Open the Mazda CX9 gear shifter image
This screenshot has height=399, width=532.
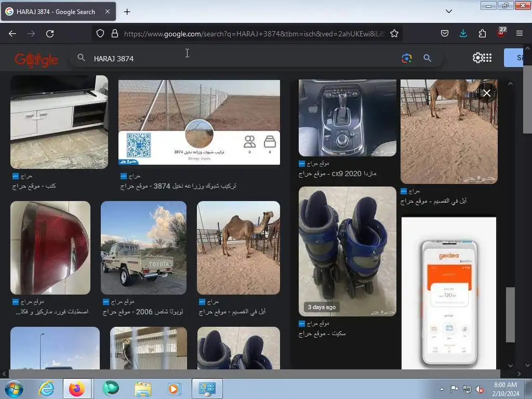(x=347, y=118)
